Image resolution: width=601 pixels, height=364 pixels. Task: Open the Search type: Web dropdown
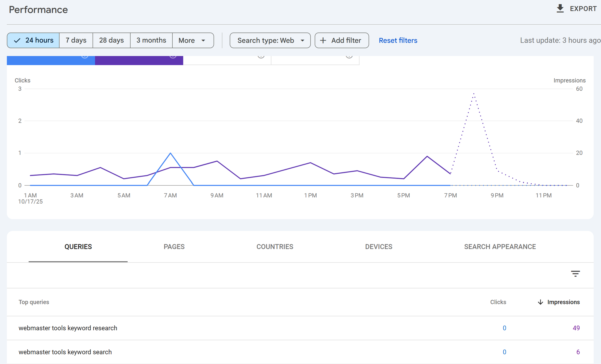tap(270, 40)
